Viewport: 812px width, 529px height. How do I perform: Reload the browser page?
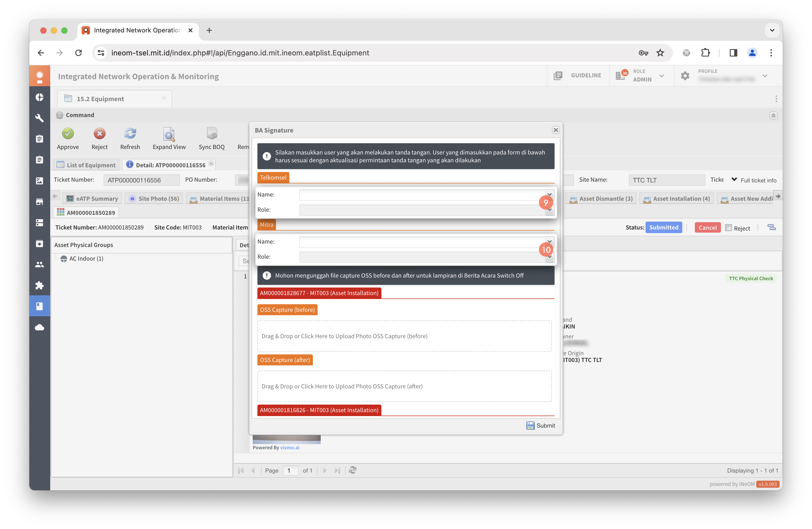(x=78, y=53)
